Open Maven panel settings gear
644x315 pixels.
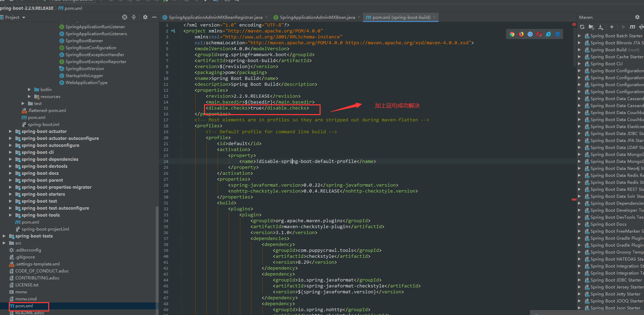click(x=637, y=17)
